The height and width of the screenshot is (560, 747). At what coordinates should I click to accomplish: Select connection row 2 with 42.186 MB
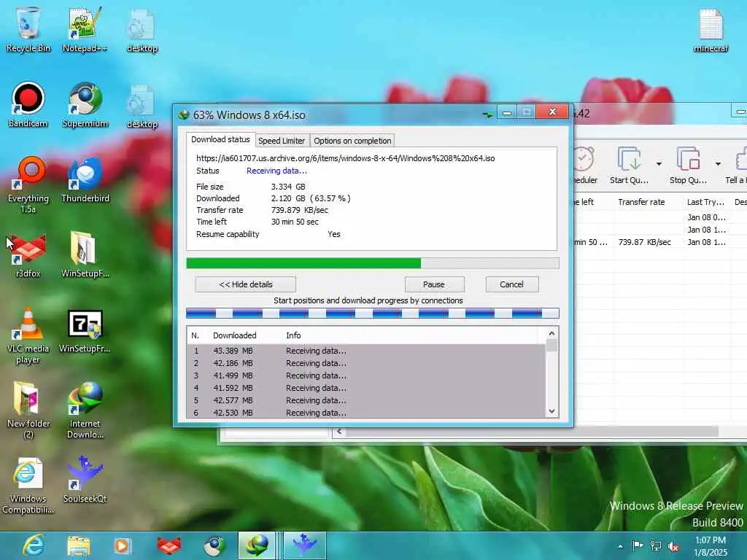(366, 363)
